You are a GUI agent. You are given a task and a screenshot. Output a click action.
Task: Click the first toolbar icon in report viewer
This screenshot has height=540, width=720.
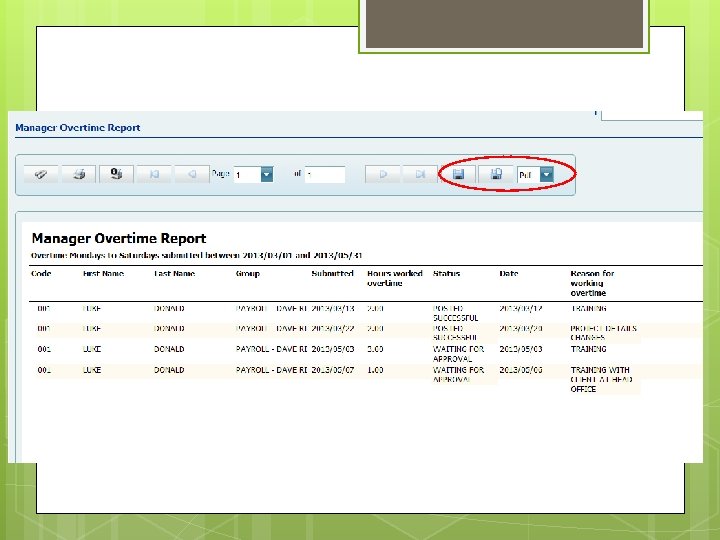click(41, 174)
